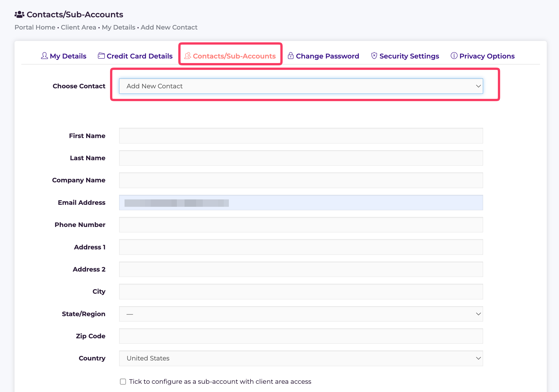Expand the State/Region dropdown

pos(301,314)
